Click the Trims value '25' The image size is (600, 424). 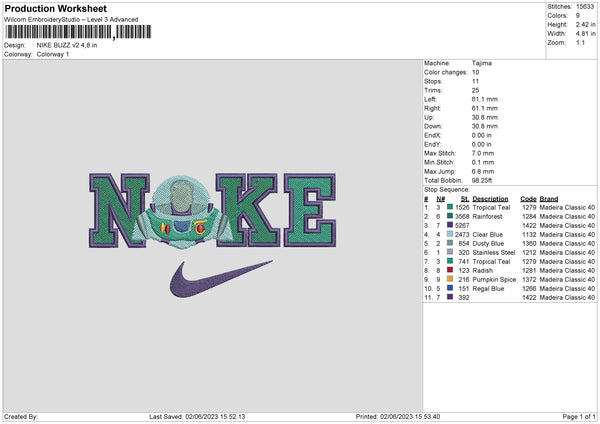(476, 90)
